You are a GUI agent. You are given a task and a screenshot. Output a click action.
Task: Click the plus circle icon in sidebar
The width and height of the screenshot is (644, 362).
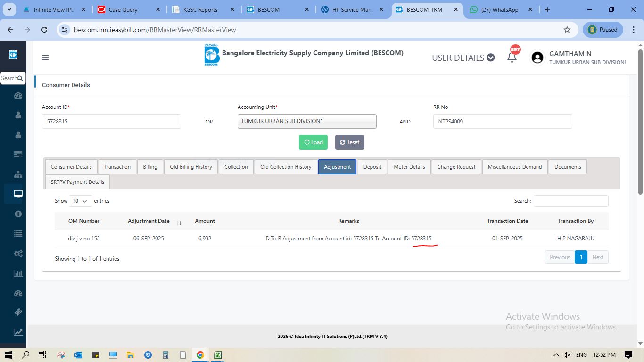click(x=18, y=214)
